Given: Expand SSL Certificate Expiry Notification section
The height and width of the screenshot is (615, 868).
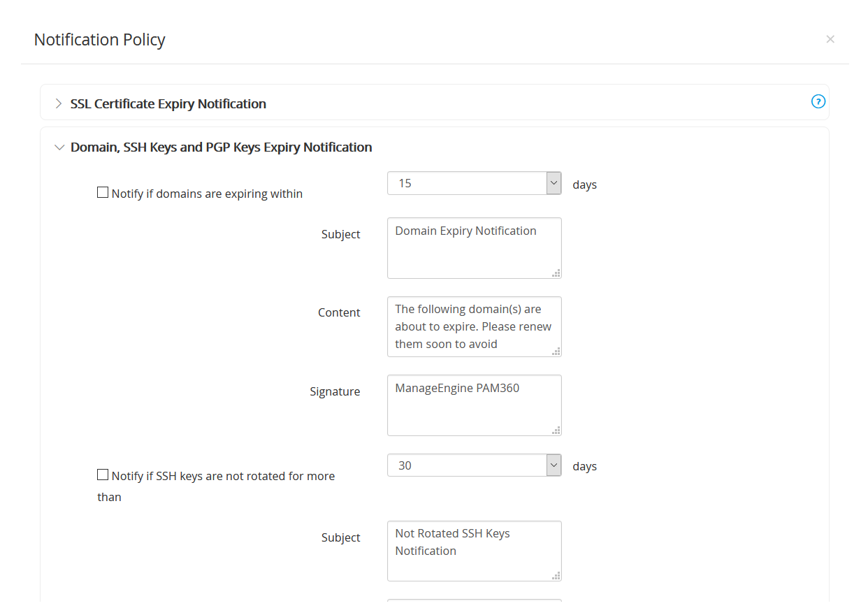Looking at the screenshot, I should 59,104.
